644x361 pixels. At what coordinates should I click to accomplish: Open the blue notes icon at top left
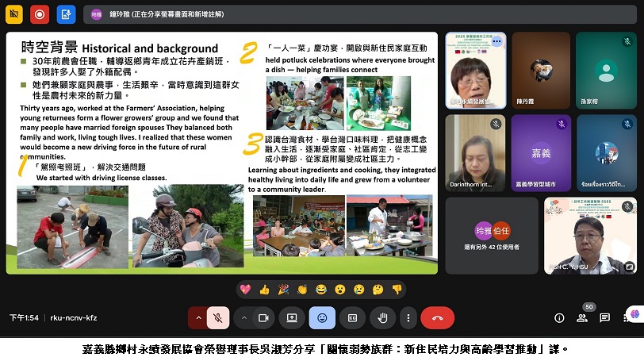66,14
